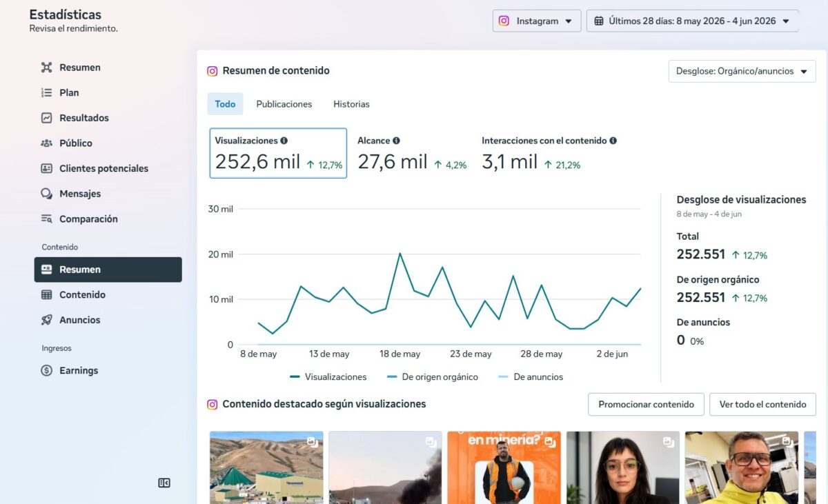This screenshot has width=828, height=504.
Task: Click the Anuncios rocket icon
Action: [47, 320]
